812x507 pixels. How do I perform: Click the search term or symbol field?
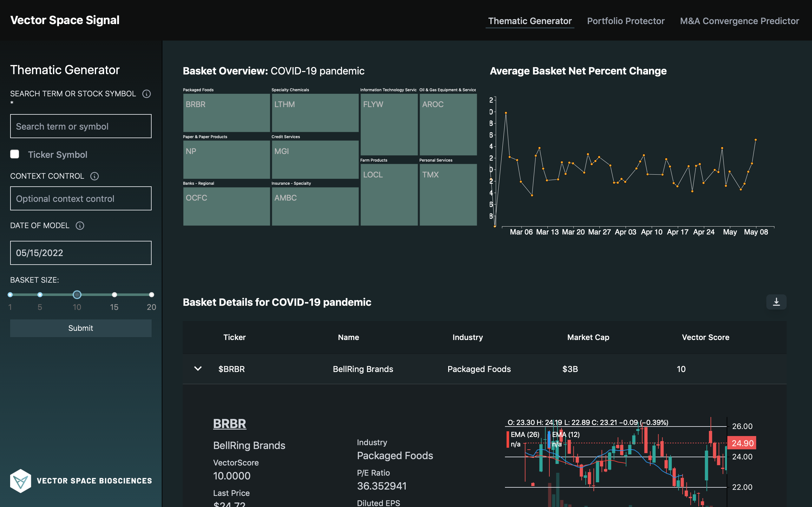click(81, 126)
